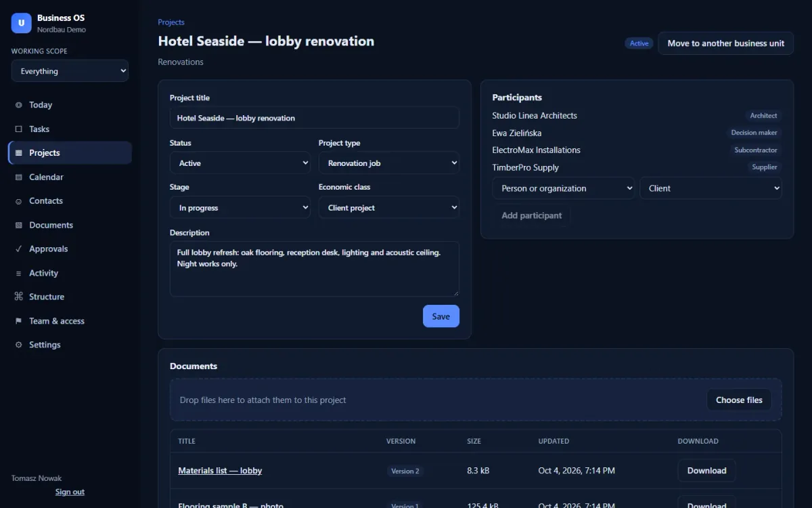Download the Materials list — lobby document

click(x=706, y=471)
